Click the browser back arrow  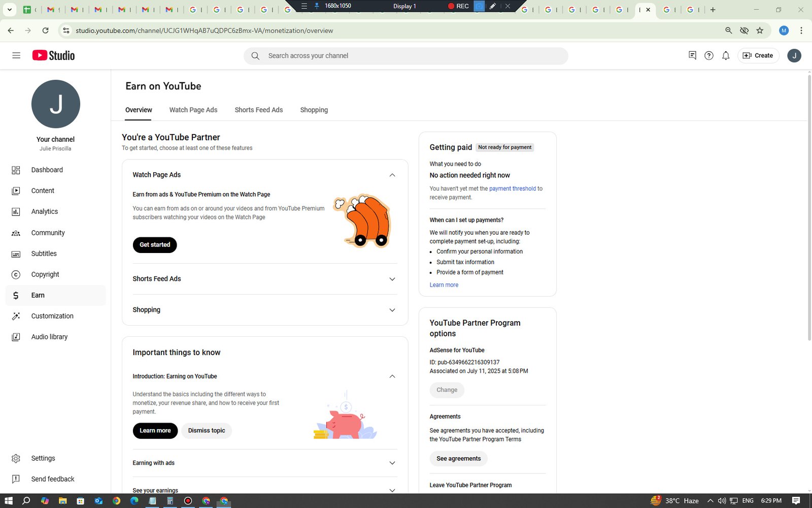11,30
